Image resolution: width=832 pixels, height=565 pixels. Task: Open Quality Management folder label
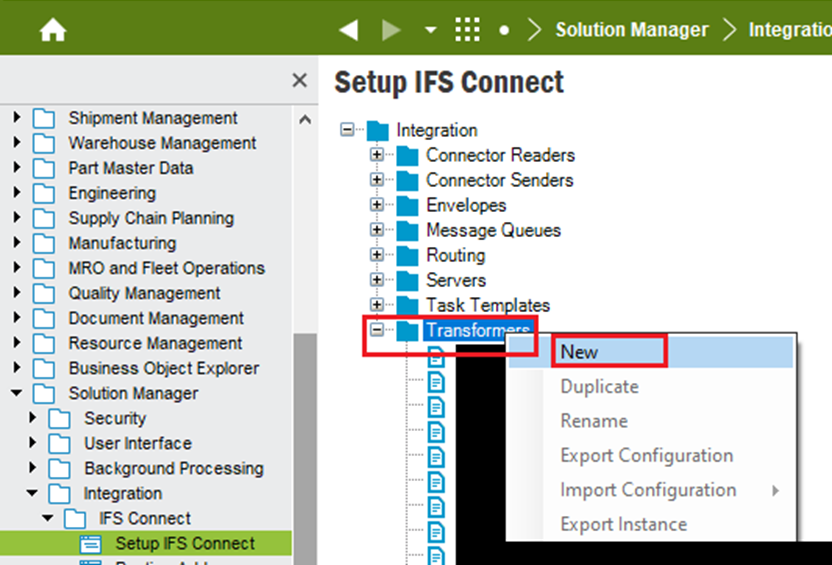[144, 293]
